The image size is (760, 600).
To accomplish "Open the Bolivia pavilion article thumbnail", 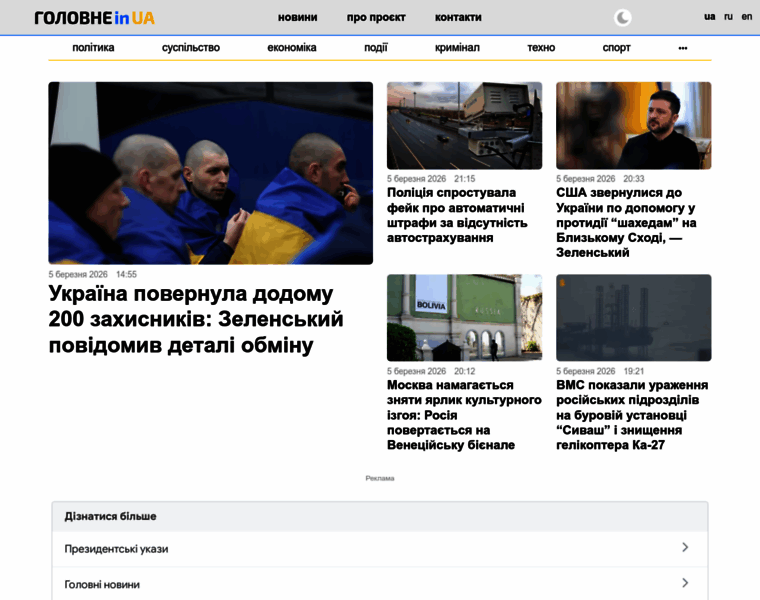I will coord(464,318).
